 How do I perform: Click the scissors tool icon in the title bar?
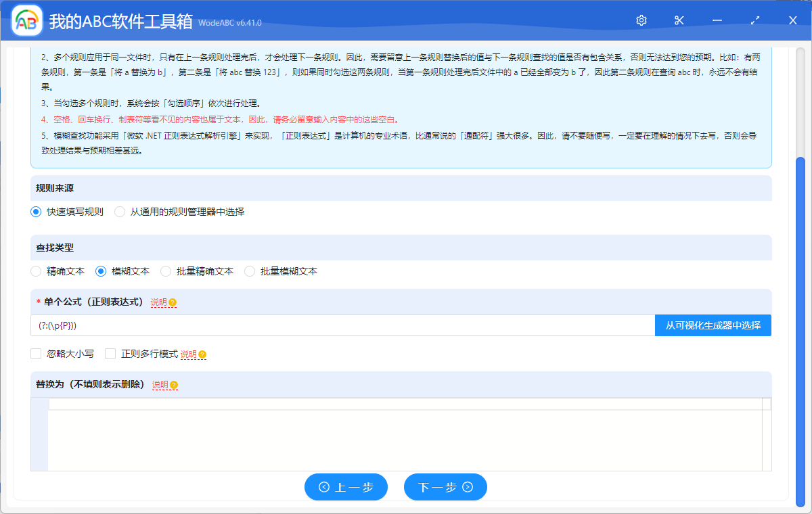coord(679,20)
